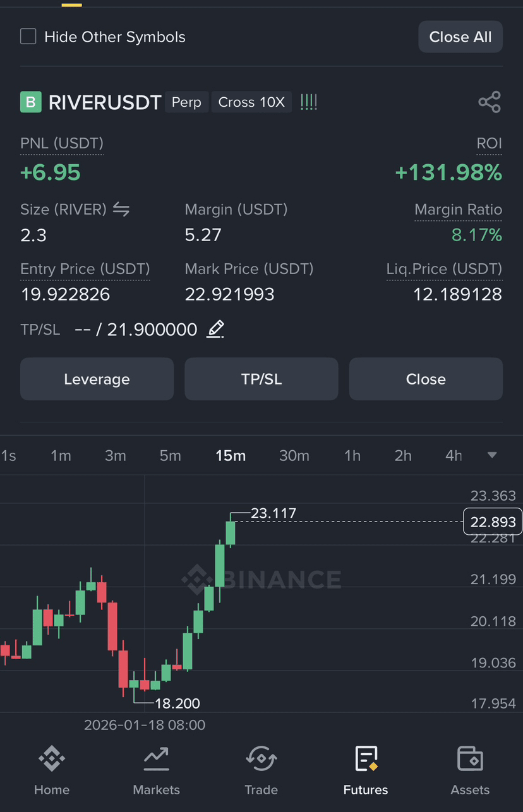Tap the position size value 2.3
The width and height of the screenshot is (523, 812).
[x=33, y=236]
